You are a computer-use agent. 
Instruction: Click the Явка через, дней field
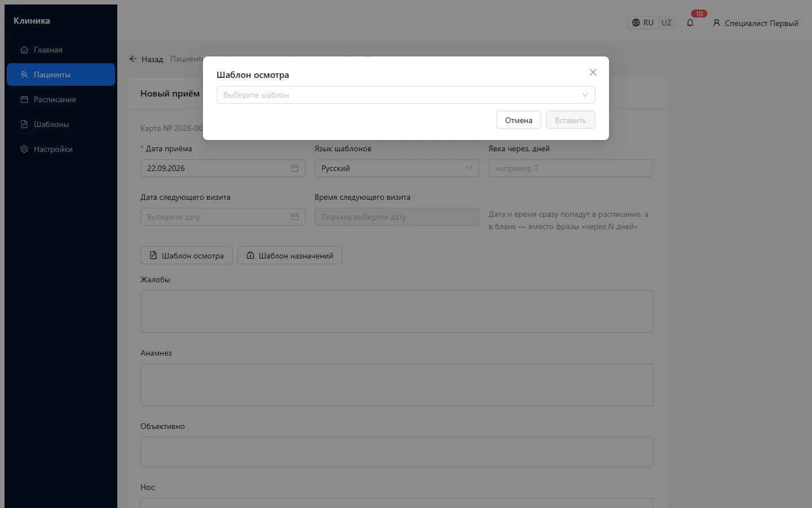coord(571,168)
